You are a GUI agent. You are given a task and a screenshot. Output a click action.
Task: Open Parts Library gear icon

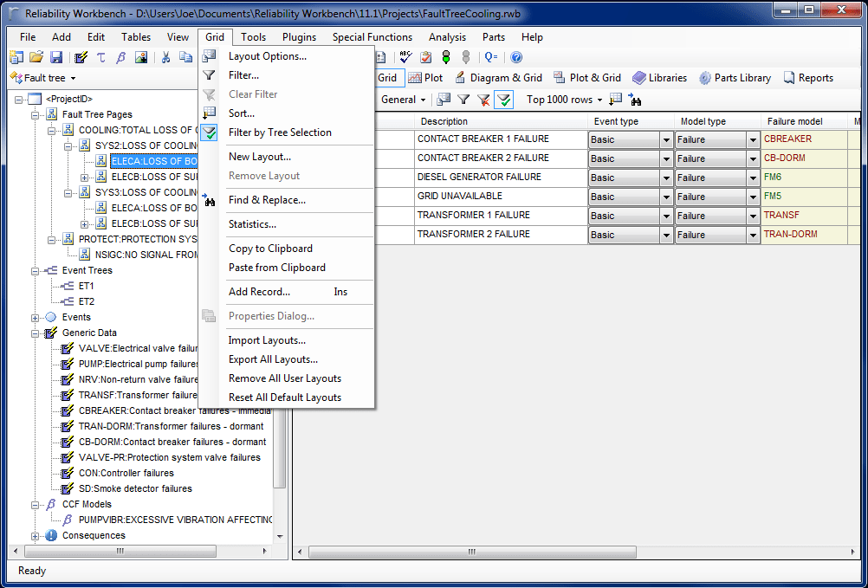coord(735,78)
